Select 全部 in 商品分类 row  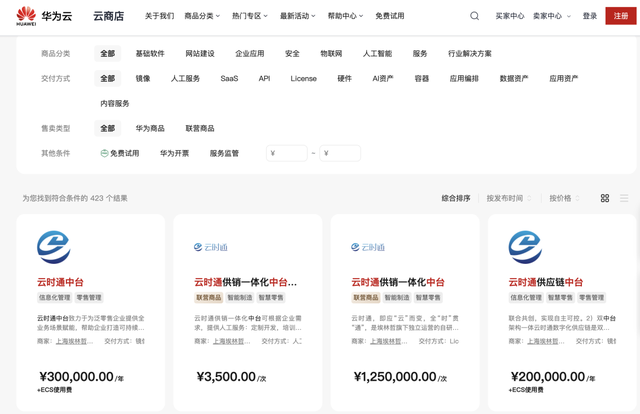click(x=108, y=53)
